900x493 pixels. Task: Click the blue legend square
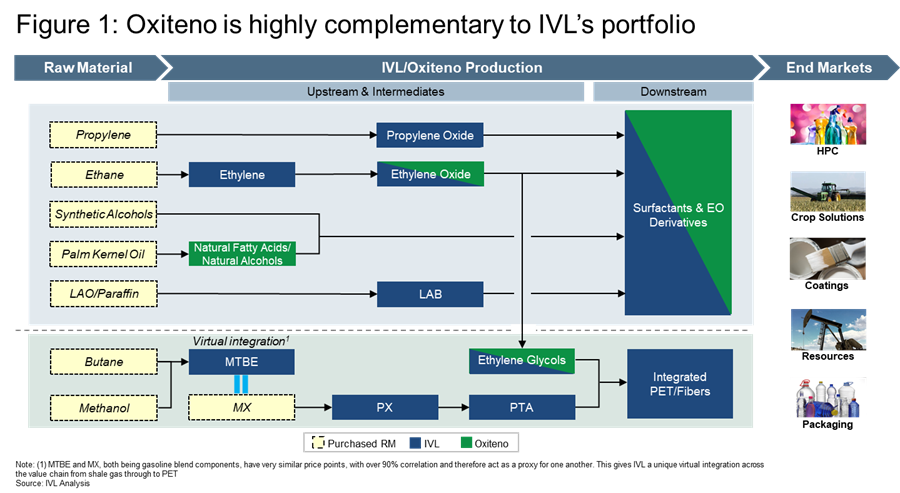coord(415,442)
